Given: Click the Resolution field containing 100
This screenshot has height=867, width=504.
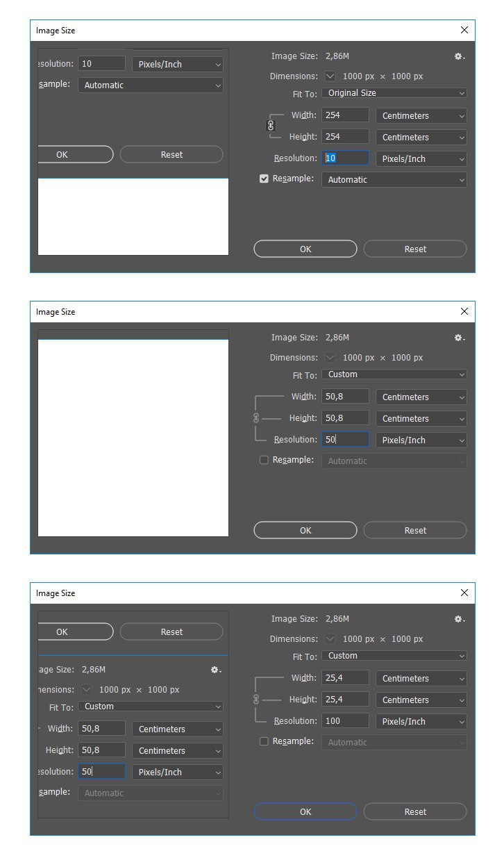Looking at the screenshot, I should [346, 721].
